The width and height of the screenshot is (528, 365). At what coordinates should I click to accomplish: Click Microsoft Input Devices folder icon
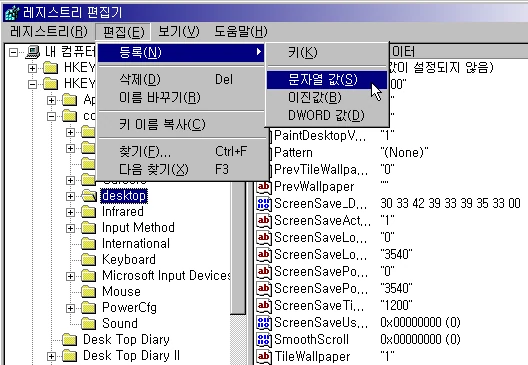tap(89, 276)
